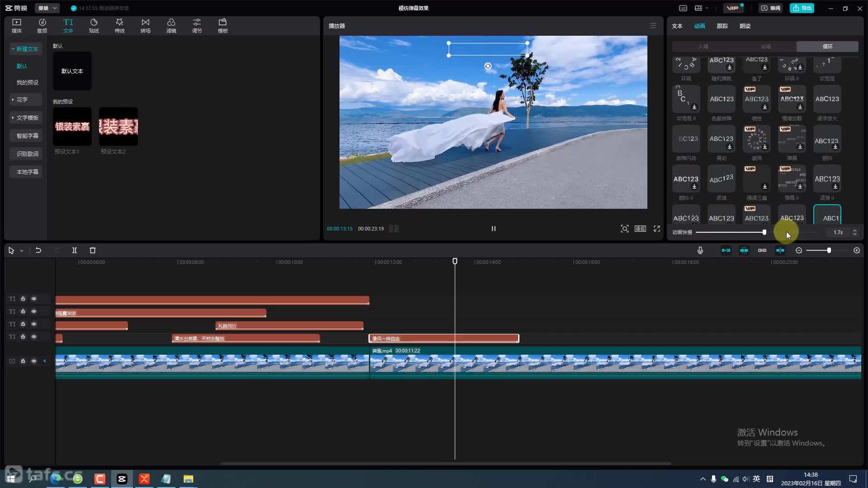Open the 模板 (Templates) panel
868x488 pixels.
point(223,26)
